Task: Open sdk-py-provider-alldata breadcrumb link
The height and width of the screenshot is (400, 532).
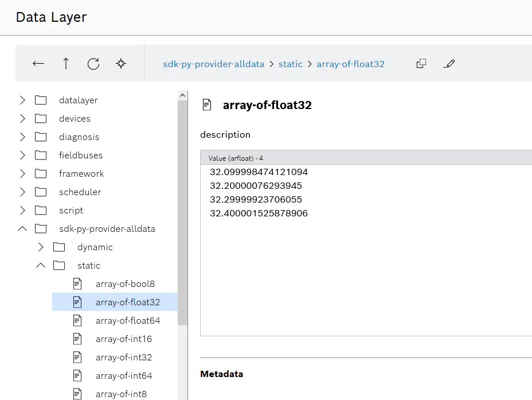Action: coord(213,64)
